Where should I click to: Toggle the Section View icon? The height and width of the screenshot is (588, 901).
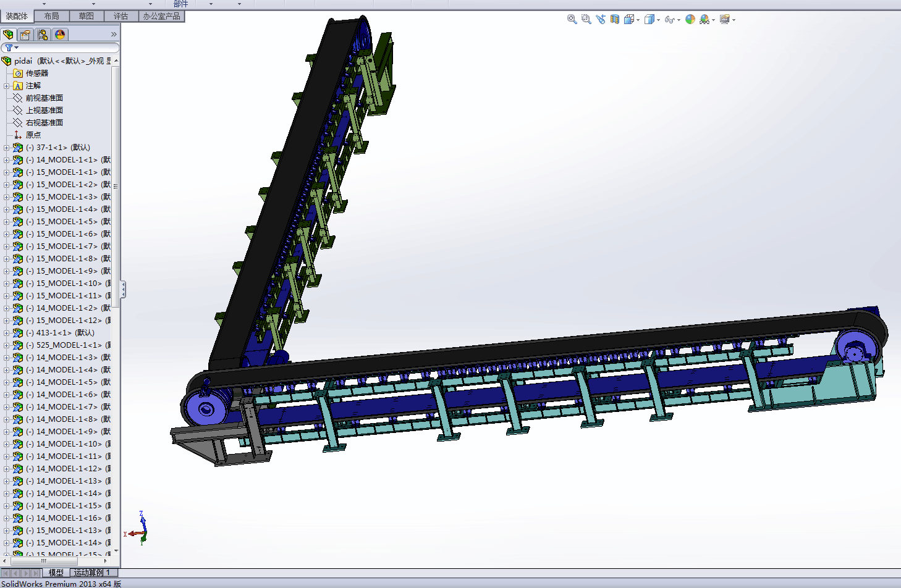(x=615, y=19)
